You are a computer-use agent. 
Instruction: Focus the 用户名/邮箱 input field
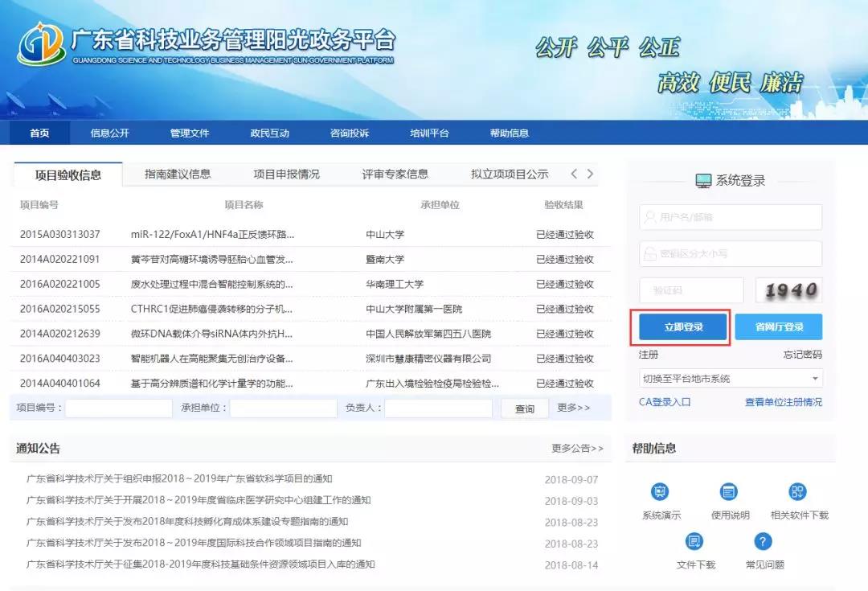point(731,217)
